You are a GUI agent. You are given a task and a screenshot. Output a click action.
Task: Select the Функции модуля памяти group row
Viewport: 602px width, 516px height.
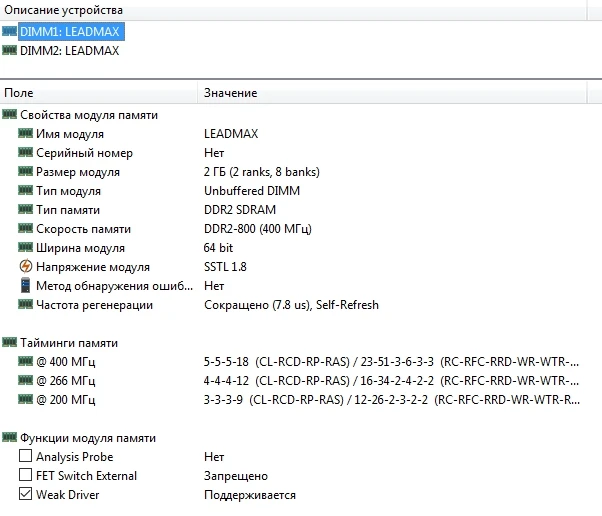(88, 438)
